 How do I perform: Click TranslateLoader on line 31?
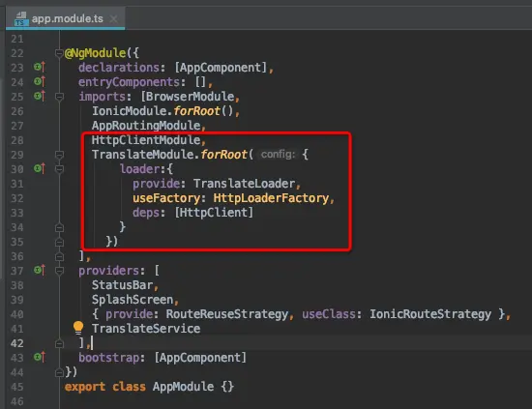click(245, 184)
